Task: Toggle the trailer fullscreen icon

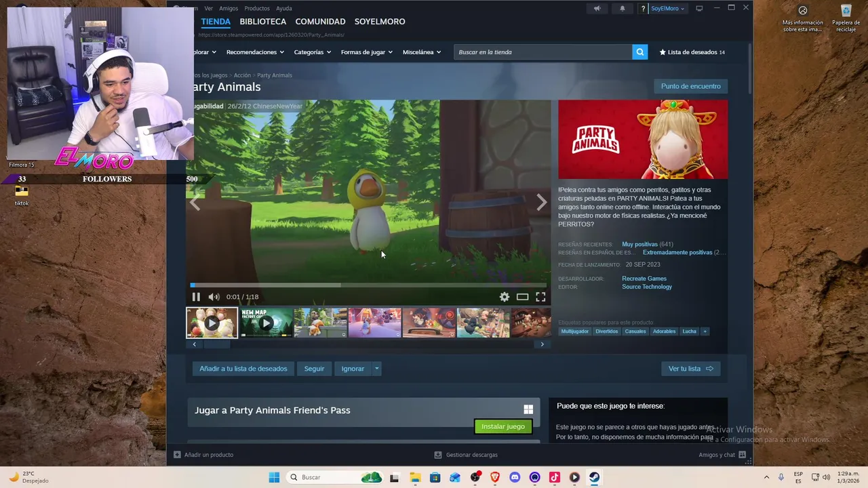Action: (x=540, y=297)
